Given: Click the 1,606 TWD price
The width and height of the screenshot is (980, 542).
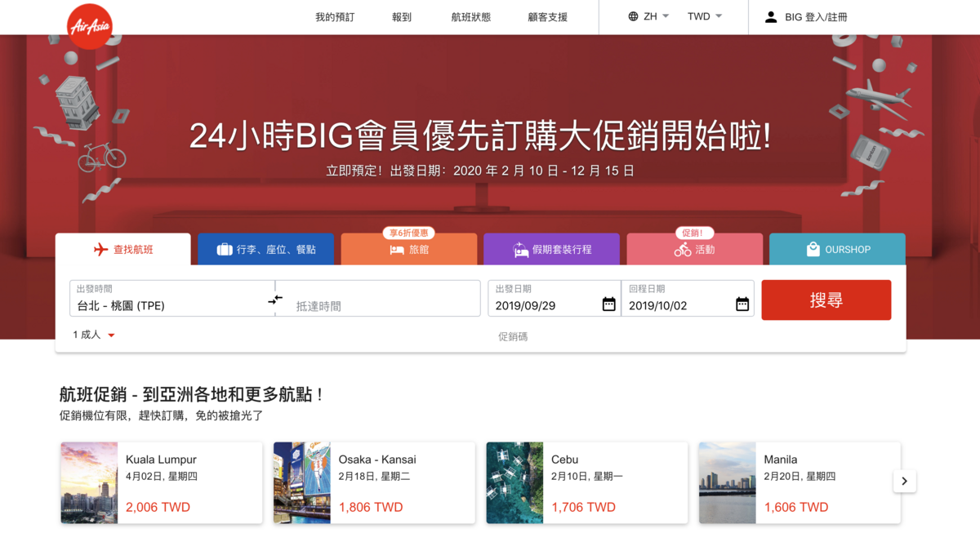Looking at the screenshot, I should point(796,507).
